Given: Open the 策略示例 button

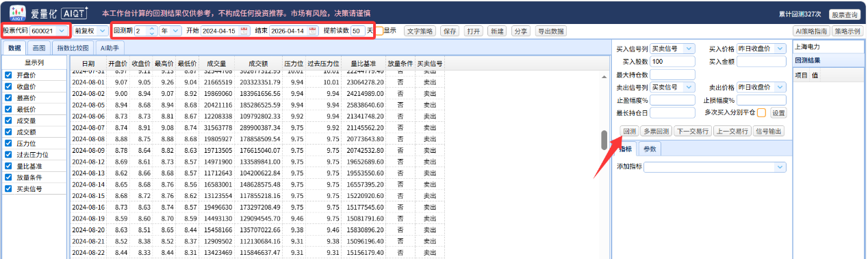Looking at the screenshot, I should coord(847,31).
